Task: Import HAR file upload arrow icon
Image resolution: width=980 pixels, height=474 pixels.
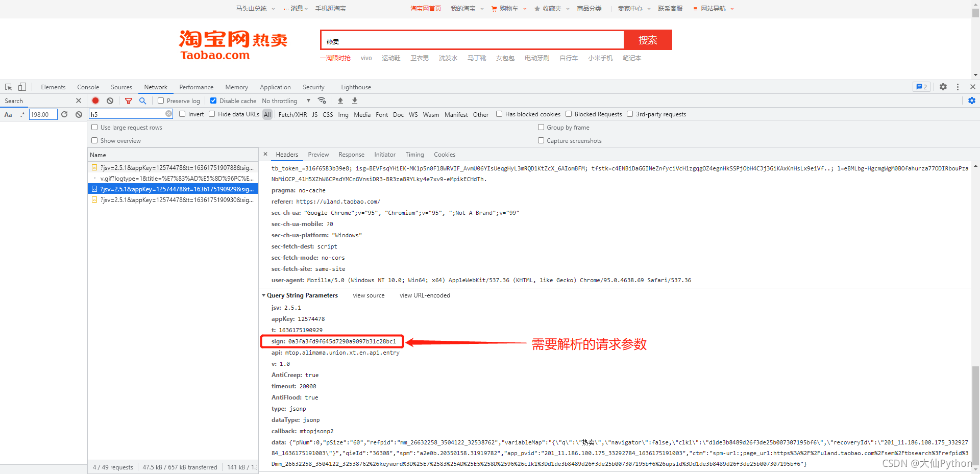Action: [x=340, y=101]
